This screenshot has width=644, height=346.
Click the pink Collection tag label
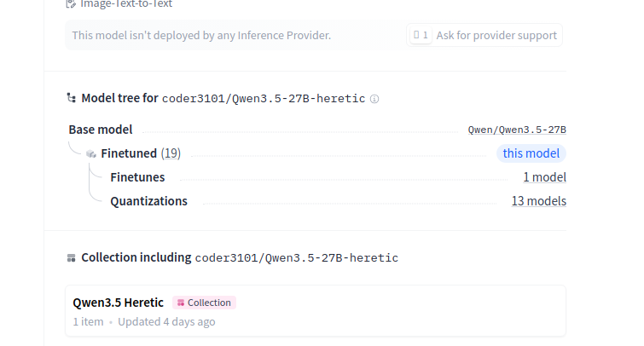pos(209,303)
